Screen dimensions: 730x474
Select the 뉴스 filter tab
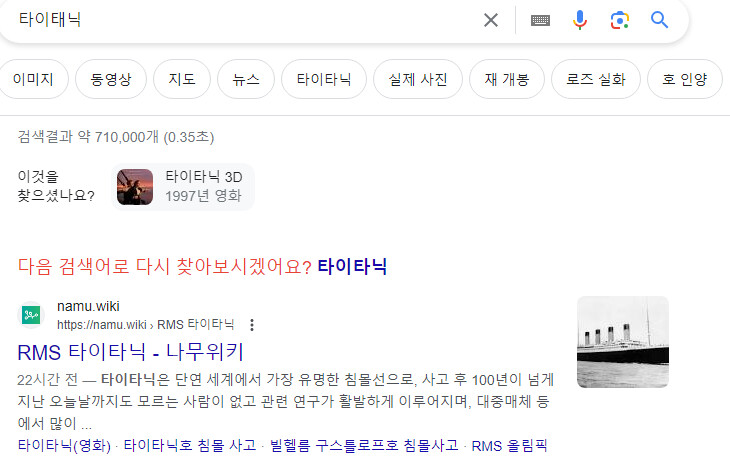[246, 79]
